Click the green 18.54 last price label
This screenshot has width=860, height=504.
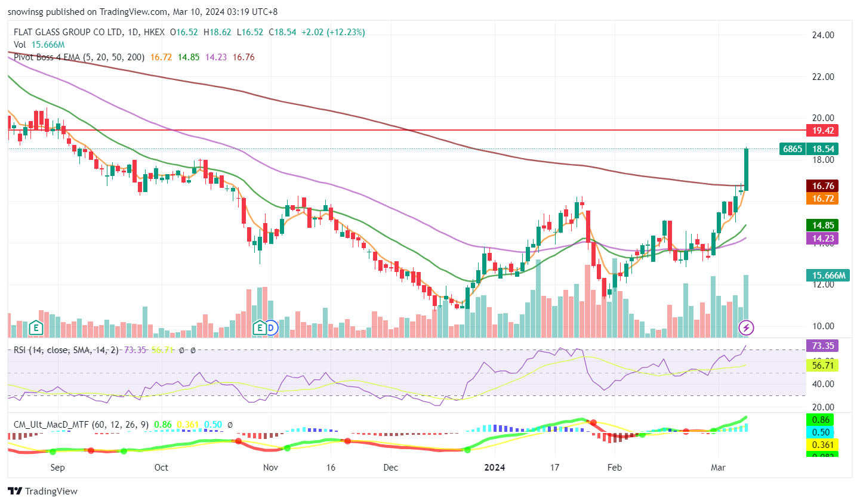[822, 149]
